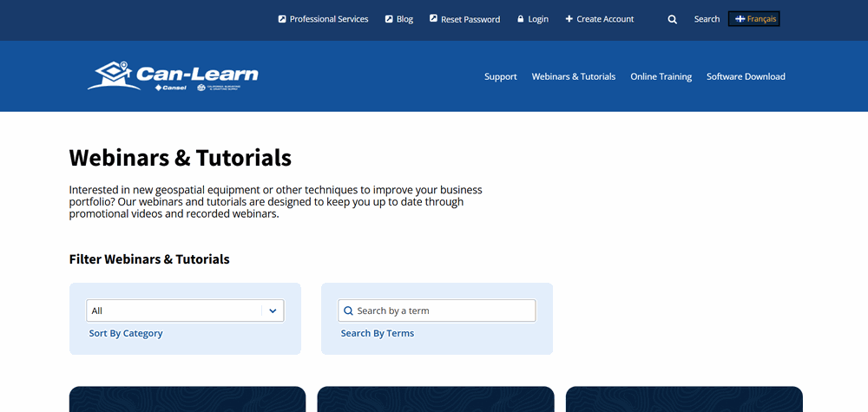868x412 pixels.
Task: Click the Reset Password icon
Action: point(433,18)
